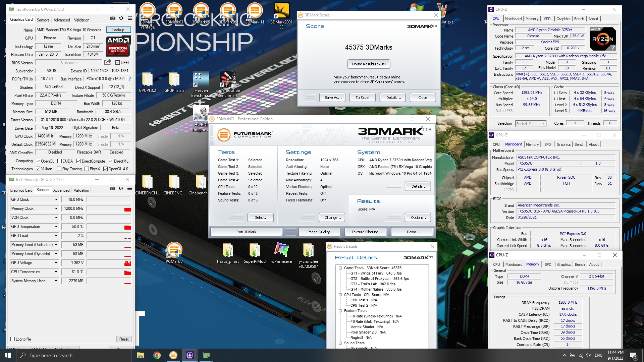Click GPU Voltage sensor graph
This screenshot has height=362, width=644.
click(109, 263)
